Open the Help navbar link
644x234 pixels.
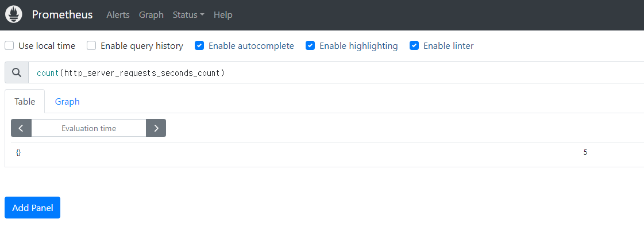click(223, 15)
